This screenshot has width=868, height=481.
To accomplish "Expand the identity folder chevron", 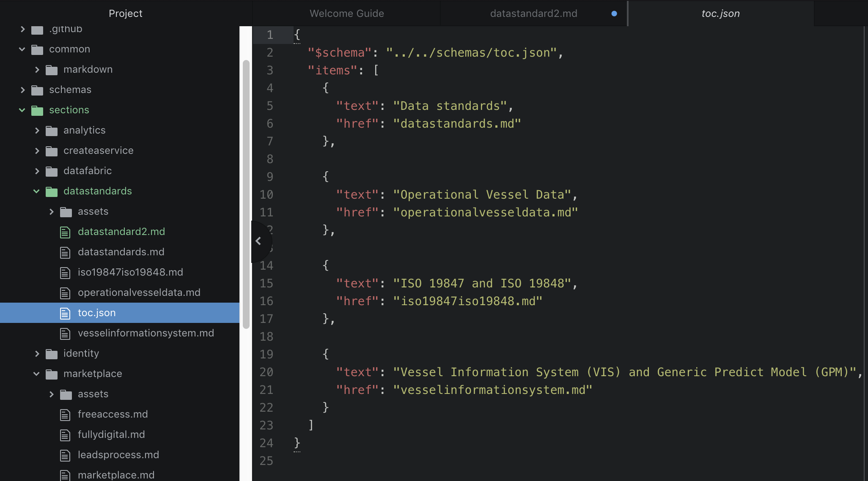I will point(37,354).
